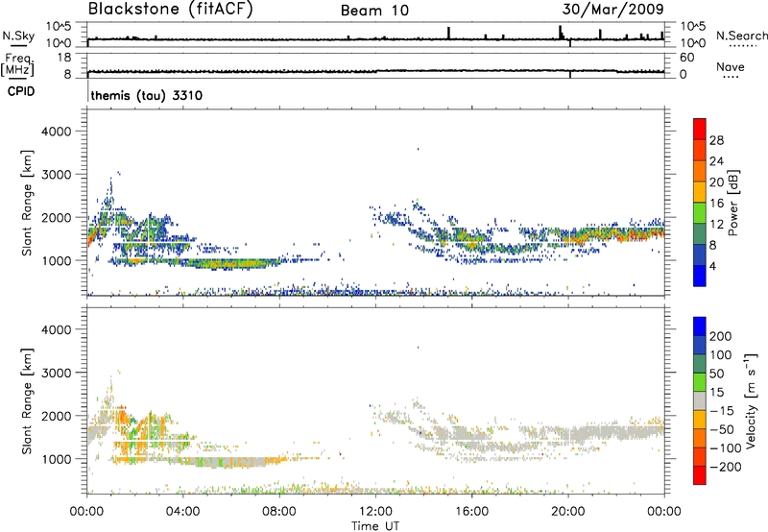Select the '28' Power colorbar value

[x=716, y=140]
